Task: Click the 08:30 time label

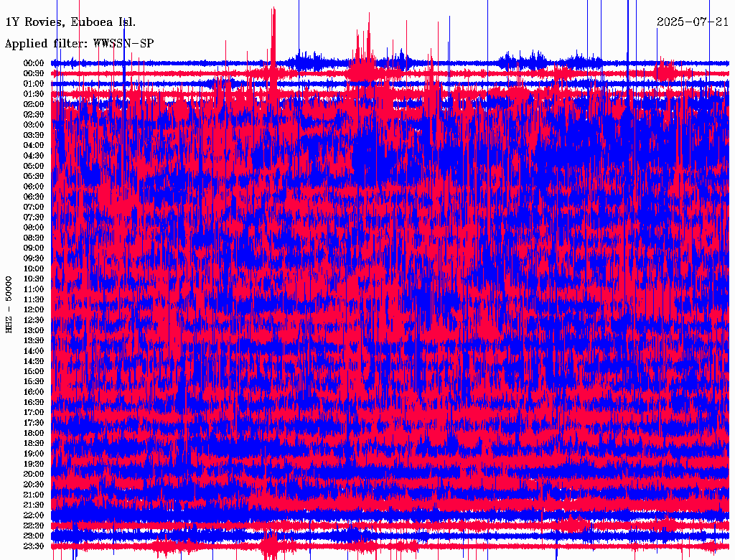Action: pyautogui.click(x=34, y=238)
